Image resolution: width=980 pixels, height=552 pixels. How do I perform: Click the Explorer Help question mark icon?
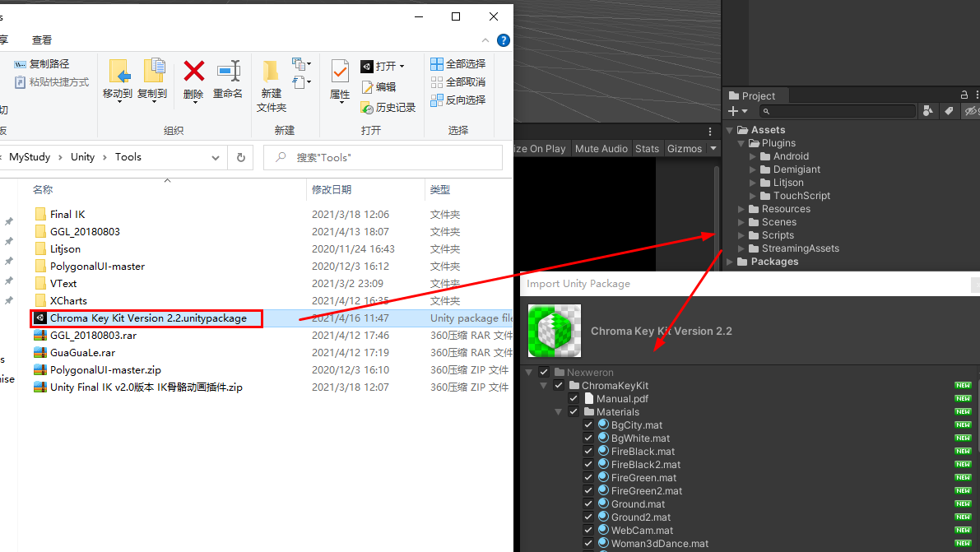pos(503,40)
